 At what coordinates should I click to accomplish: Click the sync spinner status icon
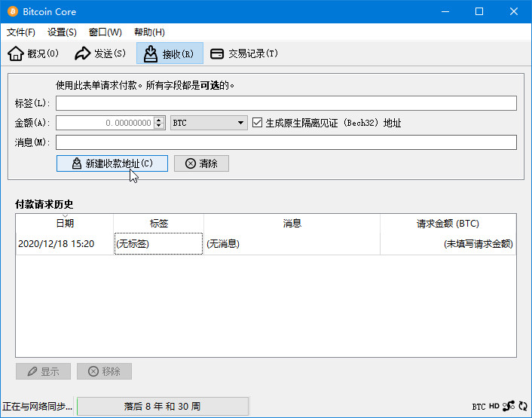pos(523,406)
